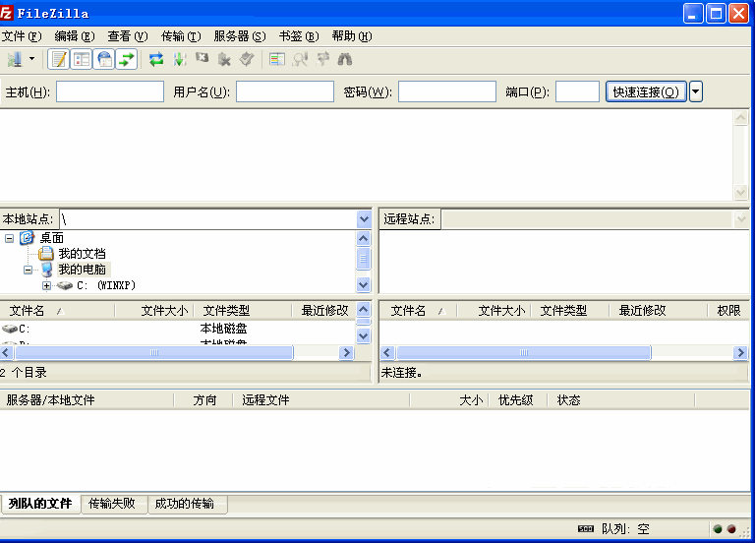Click the local file list horizontal scrollbar thumb
Image resolution: width=756 pixels, height=544 pixels.
pyautogui.click(x=154, y=352)
